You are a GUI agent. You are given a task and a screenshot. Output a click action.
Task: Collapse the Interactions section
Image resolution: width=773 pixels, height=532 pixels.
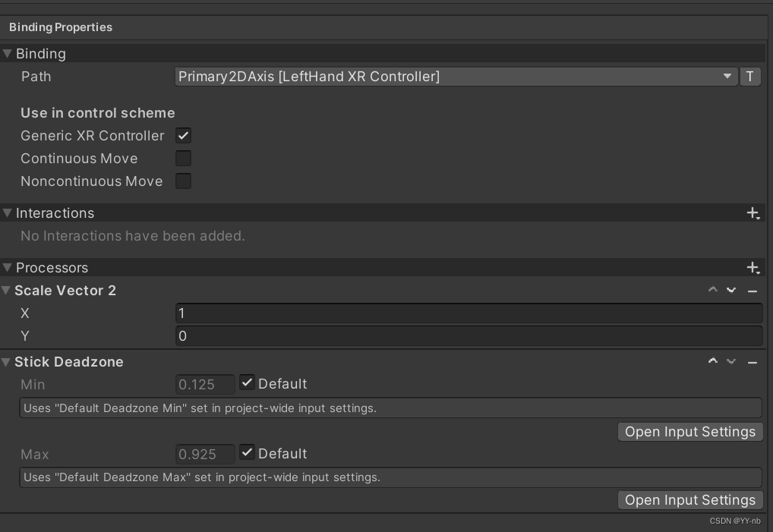pyautogui.click(x=8, y=213)
